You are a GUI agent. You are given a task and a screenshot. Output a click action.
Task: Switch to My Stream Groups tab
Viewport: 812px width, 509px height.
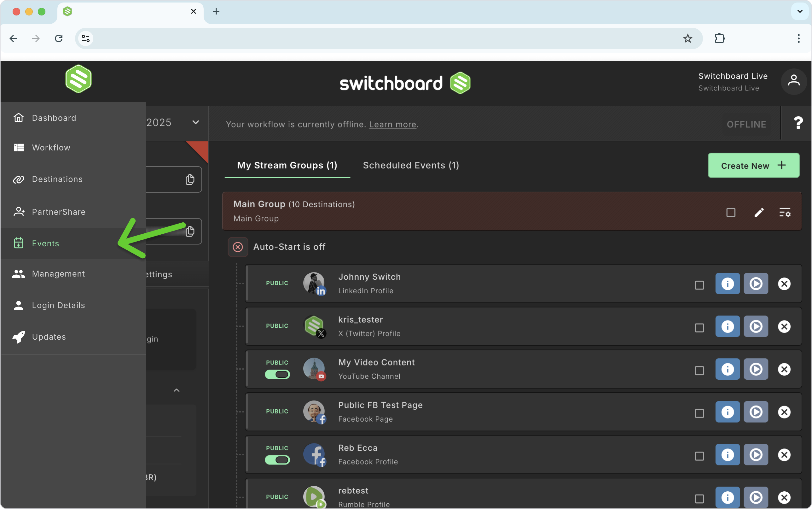coord(287,165)
